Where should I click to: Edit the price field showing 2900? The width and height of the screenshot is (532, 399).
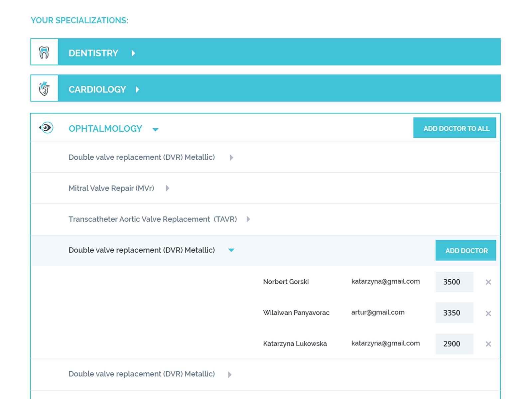[x=455, y=344]
